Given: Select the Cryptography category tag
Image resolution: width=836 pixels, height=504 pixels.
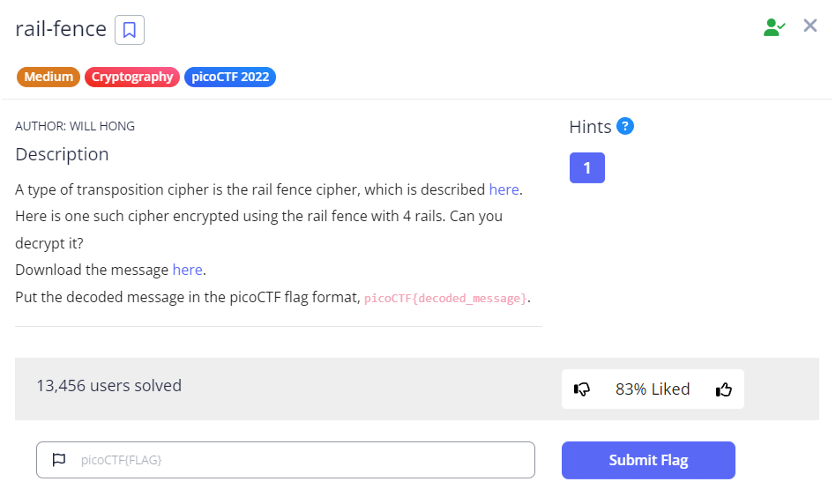Looking at the screenshot, I should [132, 77].
